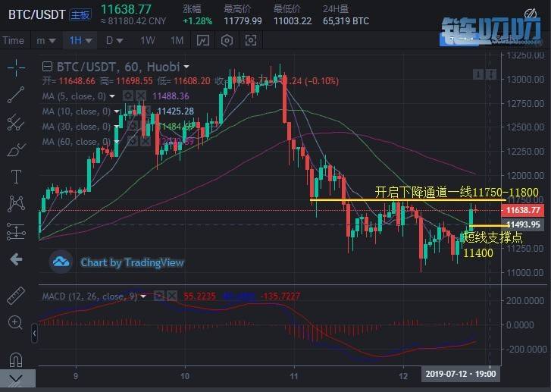Click the +1.28% change value
This screenshot has height=392, width=551.
[198, 21]
